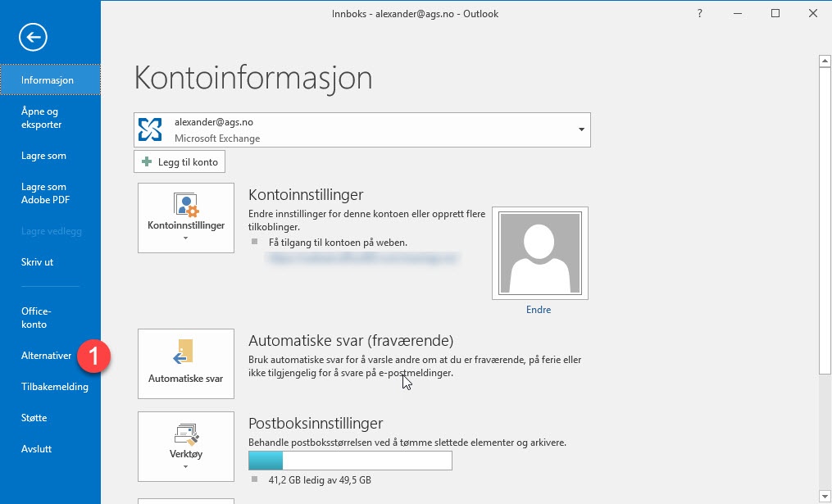Screen dimensions: 832x504
Task: Click the Help question mark icon
Action: click(699, 14)
